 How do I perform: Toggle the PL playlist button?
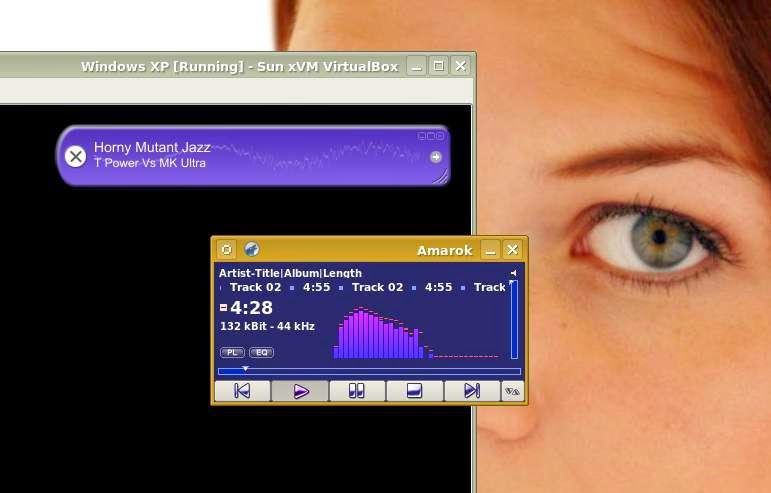click(x=231, y=352)
